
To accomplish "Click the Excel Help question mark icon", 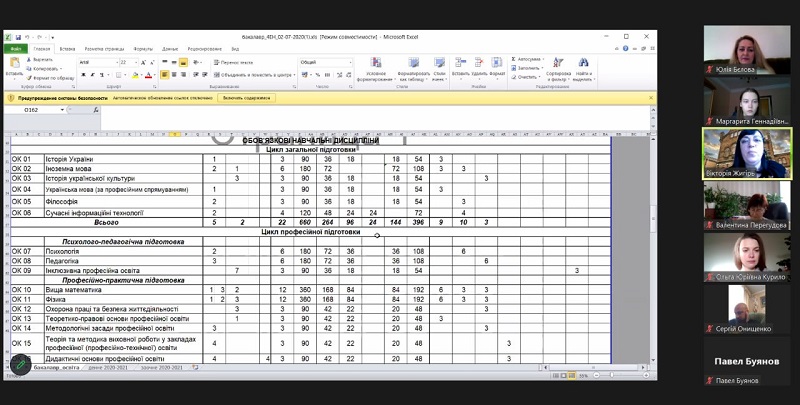I will [x=626, y=49].
